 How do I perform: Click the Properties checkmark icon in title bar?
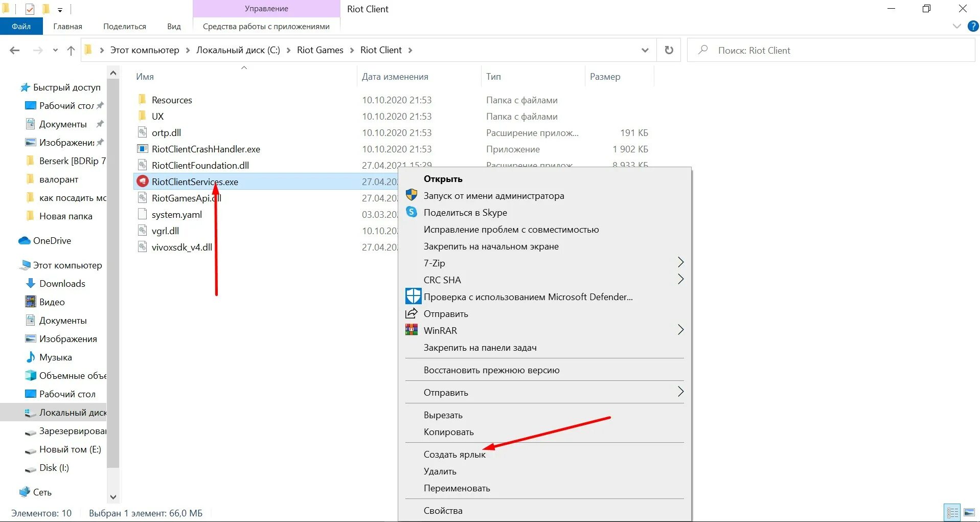pyautogui.click(x=30, y=9)
